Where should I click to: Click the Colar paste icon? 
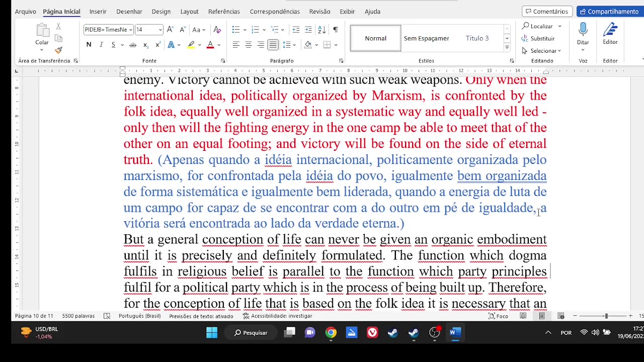[x=42, y=30]
